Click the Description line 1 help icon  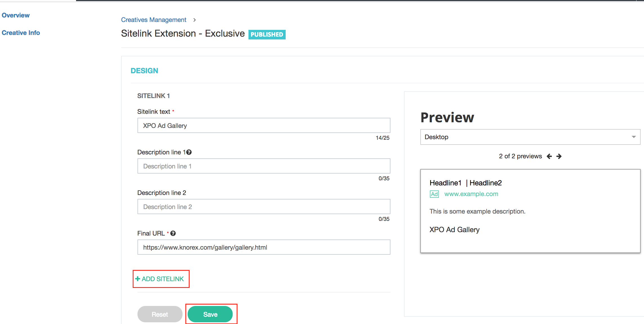pyautogui.click(x=189, y=152)
